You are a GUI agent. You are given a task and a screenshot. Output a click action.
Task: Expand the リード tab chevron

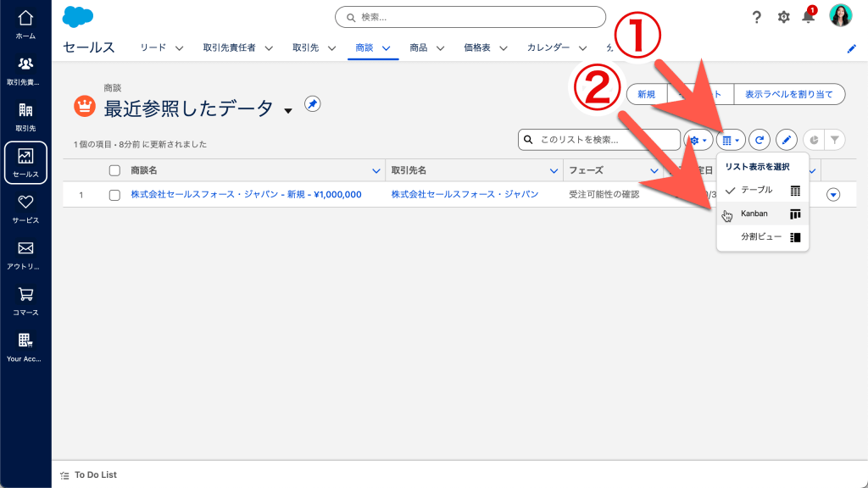pos(180,48)
